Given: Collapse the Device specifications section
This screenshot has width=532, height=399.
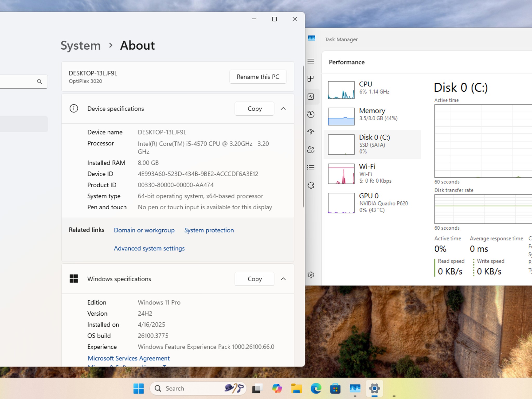Looking at the screenshot, I should 283,109.
